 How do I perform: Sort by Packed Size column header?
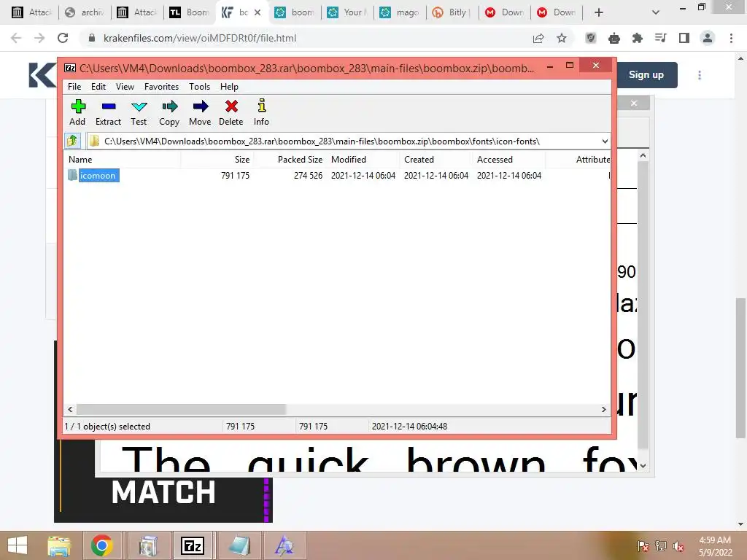[x=290, y=160]
